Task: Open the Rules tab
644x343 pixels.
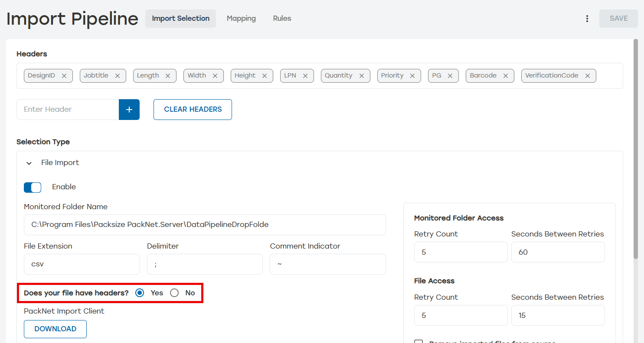Action: point(282,18)
